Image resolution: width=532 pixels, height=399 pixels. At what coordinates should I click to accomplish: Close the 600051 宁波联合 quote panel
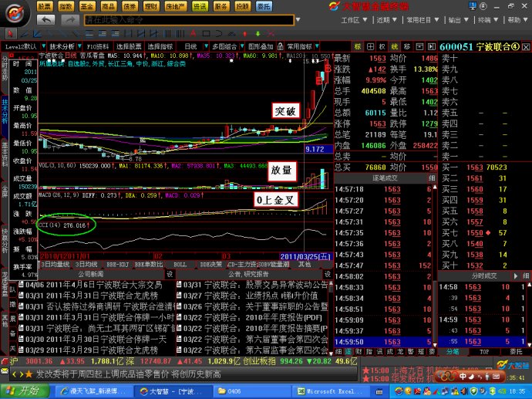point(526,47)
